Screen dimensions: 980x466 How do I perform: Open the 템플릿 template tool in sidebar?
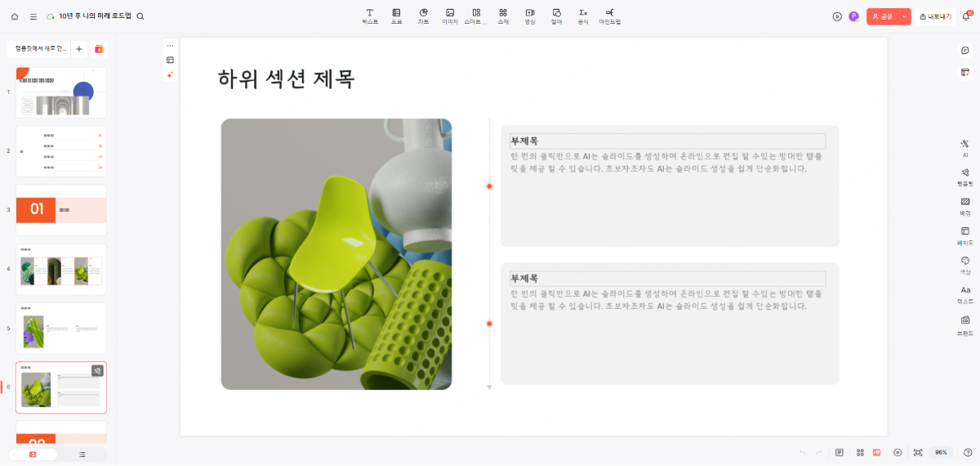(x=965, y=177)
